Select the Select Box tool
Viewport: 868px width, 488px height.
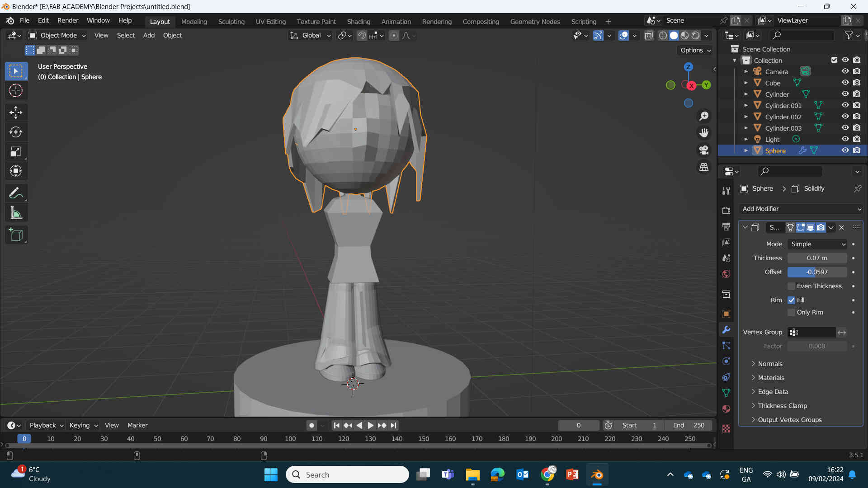coord(16,71)
